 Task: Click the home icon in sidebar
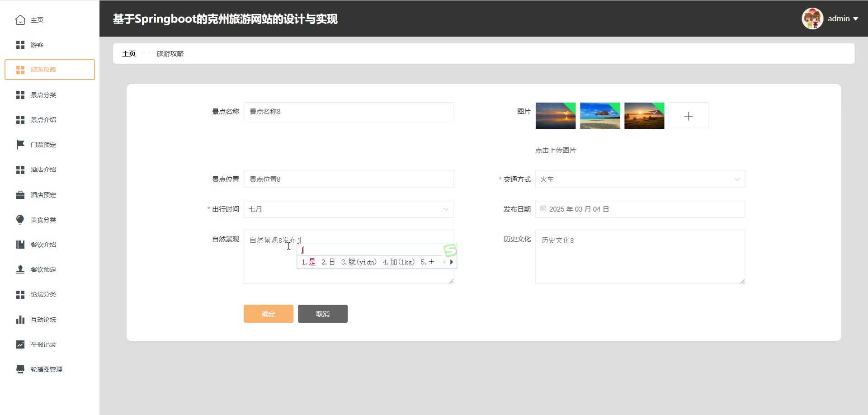[20, 20]
